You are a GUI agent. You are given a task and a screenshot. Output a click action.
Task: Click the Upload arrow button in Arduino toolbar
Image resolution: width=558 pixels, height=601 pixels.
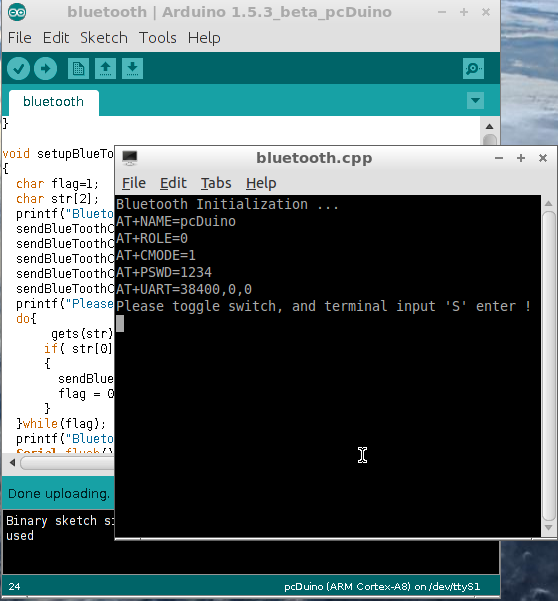coord(45,69)
